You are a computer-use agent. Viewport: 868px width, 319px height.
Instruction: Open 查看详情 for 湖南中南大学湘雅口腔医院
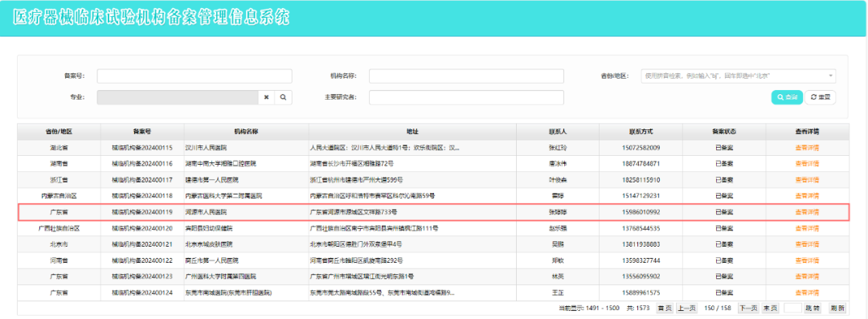click(x=807, y=164)
